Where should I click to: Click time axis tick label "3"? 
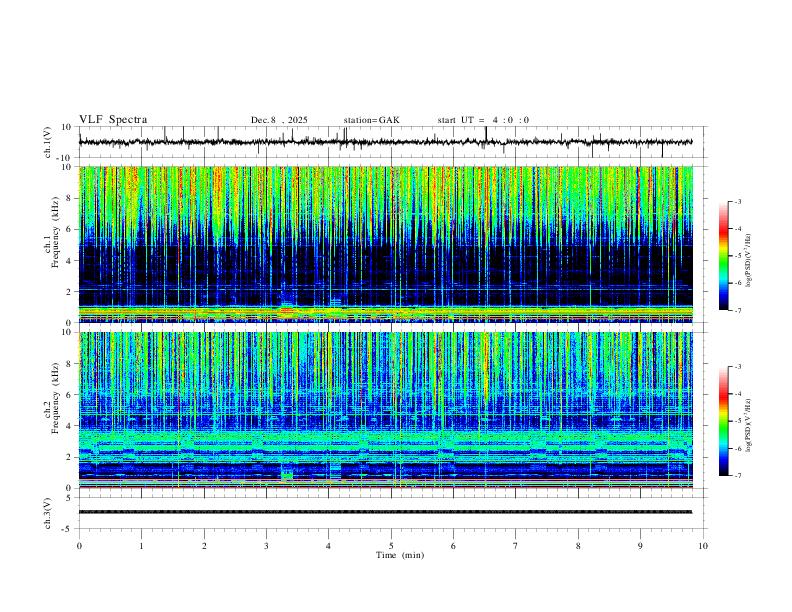(x=266, y=546)
